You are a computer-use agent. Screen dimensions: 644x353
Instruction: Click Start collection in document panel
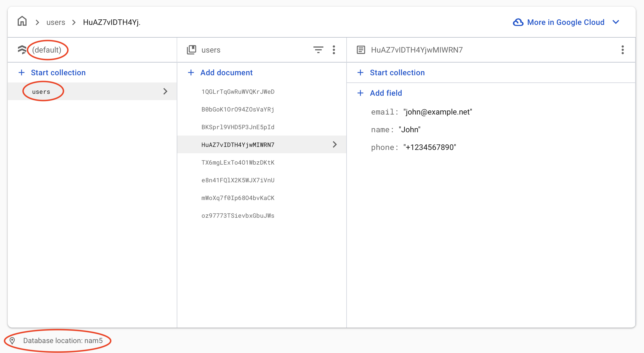397,72
